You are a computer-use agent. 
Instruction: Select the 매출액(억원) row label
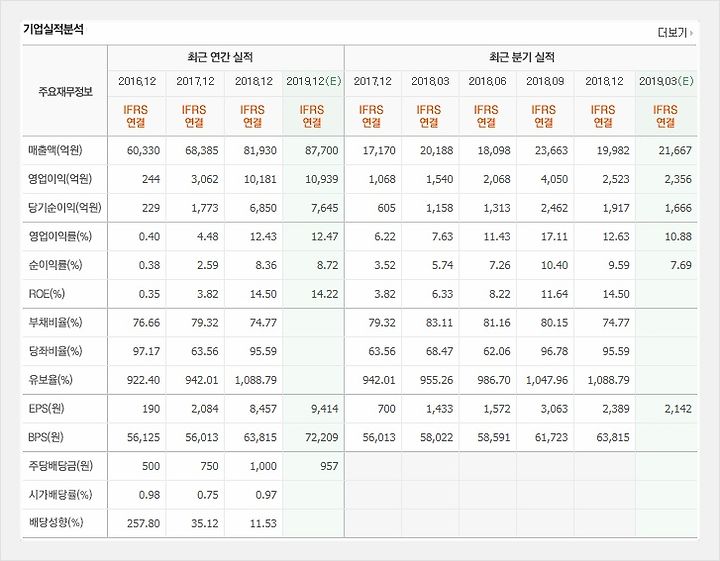coord(55,150)
